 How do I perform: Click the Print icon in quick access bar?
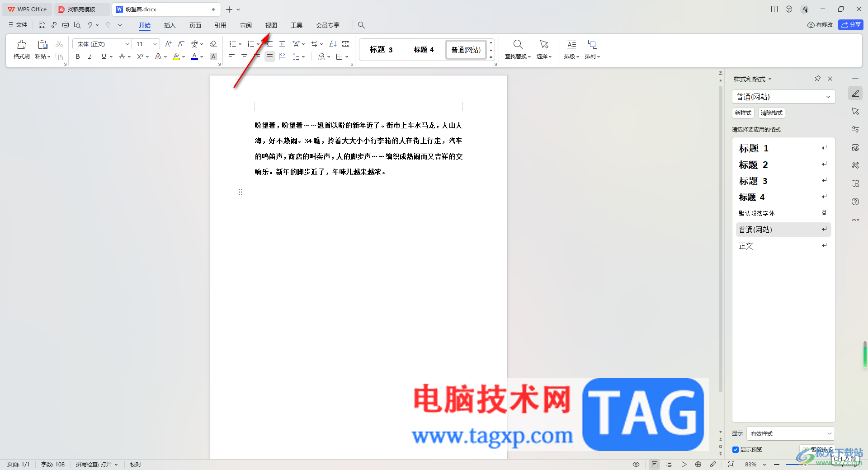66,25
